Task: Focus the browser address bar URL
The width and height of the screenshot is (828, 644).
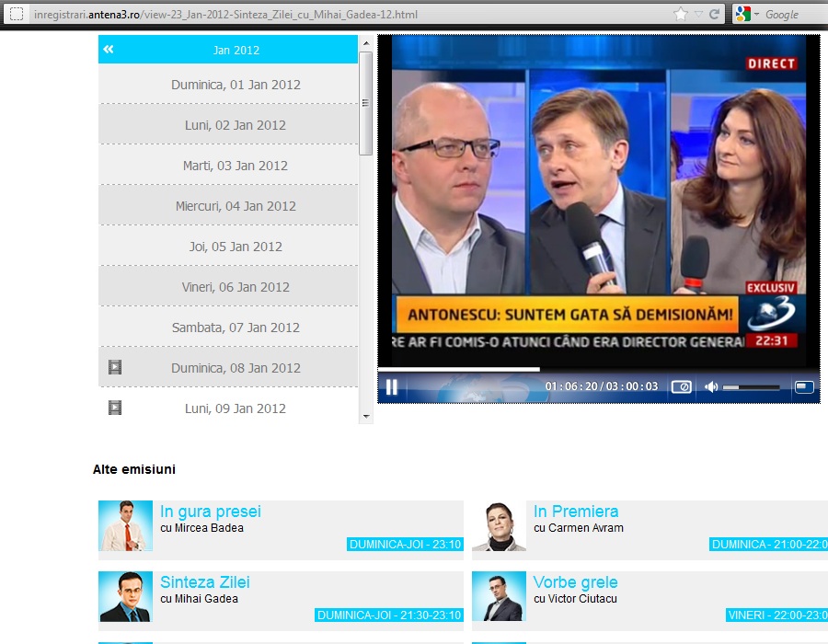Action: (225, 14)
